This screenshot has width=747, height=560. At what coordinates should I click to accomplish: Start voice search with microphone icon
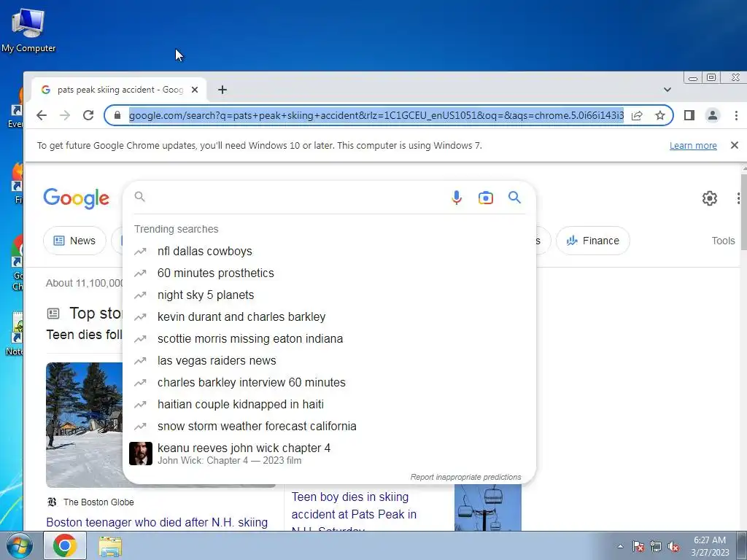(x=457, y=197)
